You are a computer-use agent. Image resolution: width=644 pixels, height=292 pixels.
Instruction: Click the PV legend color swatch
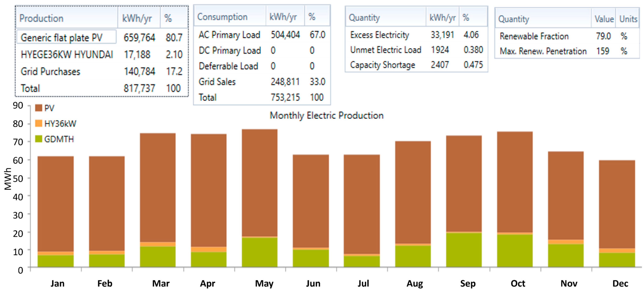click(39, 108)
